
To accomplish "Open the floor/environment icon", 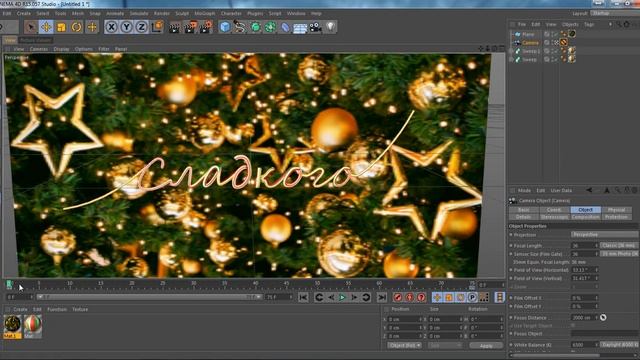I will point(300,28).
